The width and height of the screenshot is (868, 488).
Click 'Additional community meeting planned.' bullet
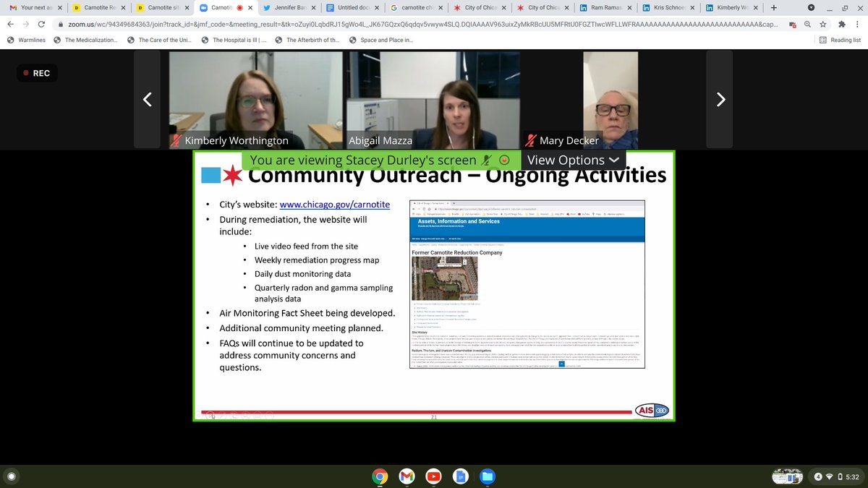click(x=301, y=328)
